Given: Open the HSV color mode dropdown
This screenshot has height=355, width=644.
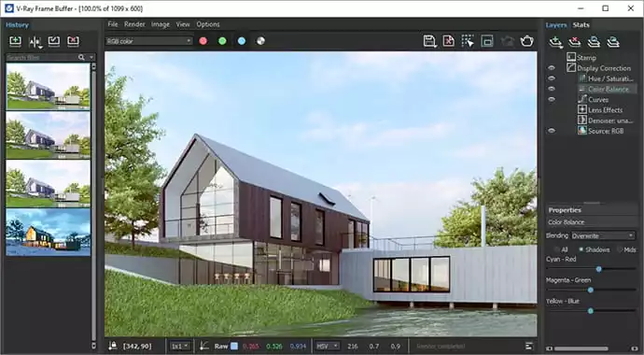Looking at the screenshot, I should (x=327, y=347).
